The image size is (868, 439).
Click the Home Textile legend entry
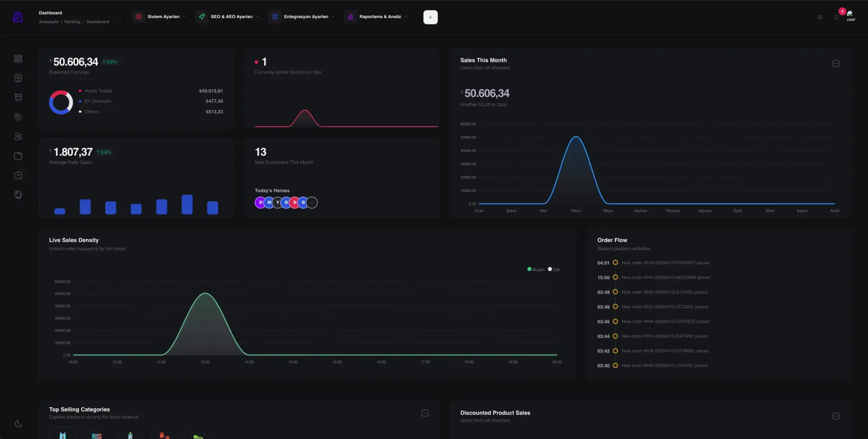98,91
